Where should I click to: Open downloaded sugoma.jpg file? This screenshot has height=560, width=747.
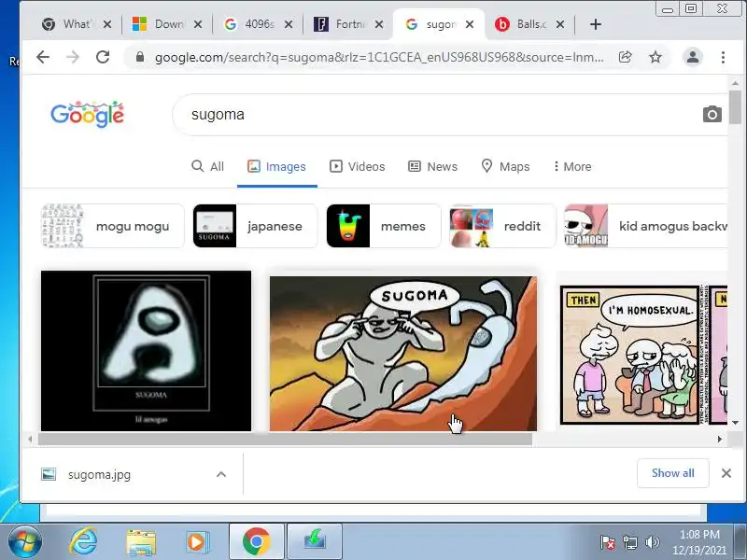click(99, 475)
